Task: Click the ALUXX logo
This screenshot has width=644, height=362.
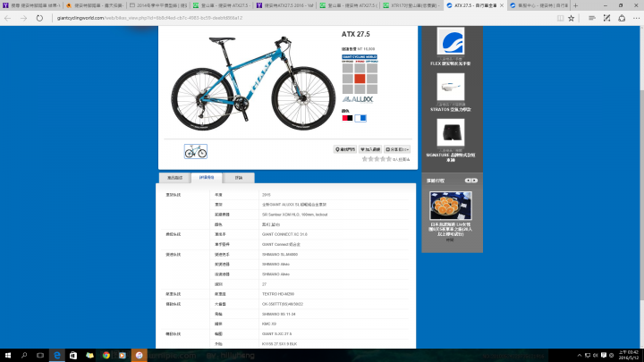Action: click(x=358, y=99)
